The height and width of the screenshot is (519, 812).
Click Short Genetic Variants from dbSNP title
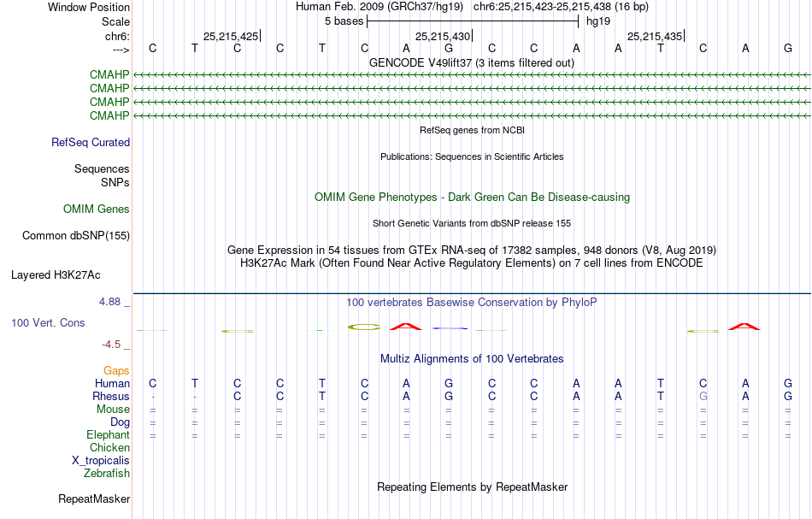click(x=472, y=223)
